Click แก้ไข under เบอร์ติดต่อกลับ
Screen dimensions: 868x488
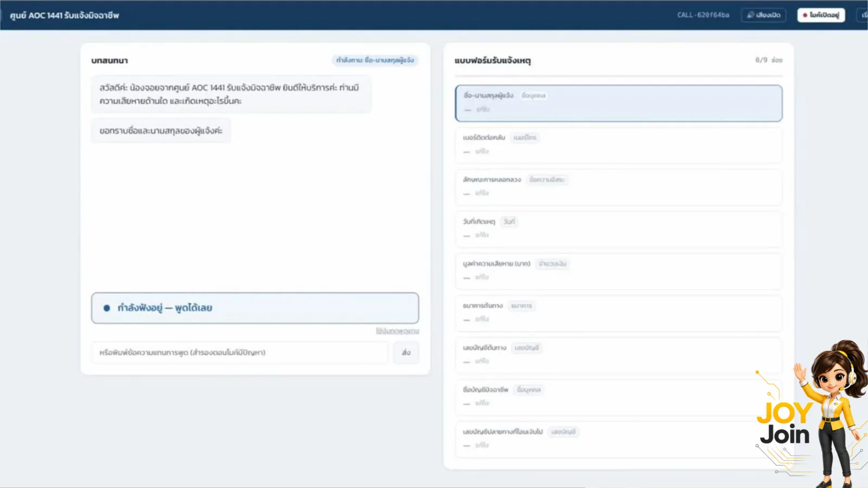click(482, 151)
